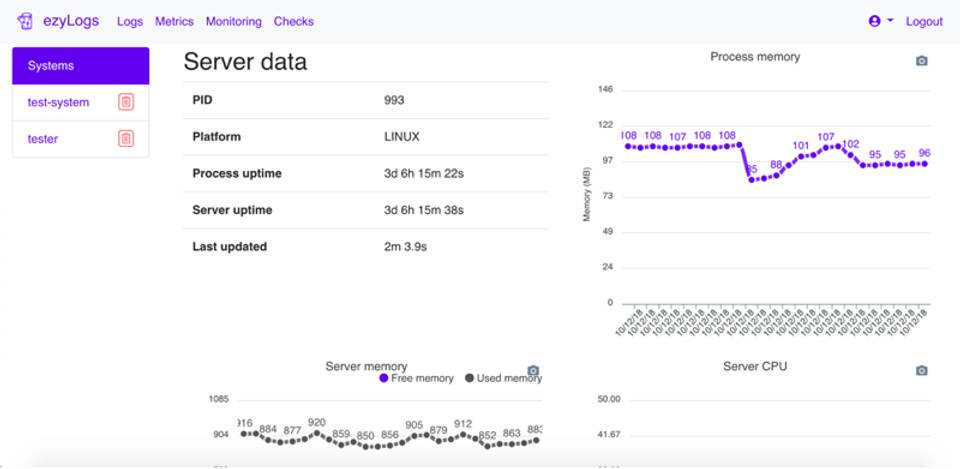Click the 920 data point in Server memory
The image size is (960, 469).
[x=317, y=433]
